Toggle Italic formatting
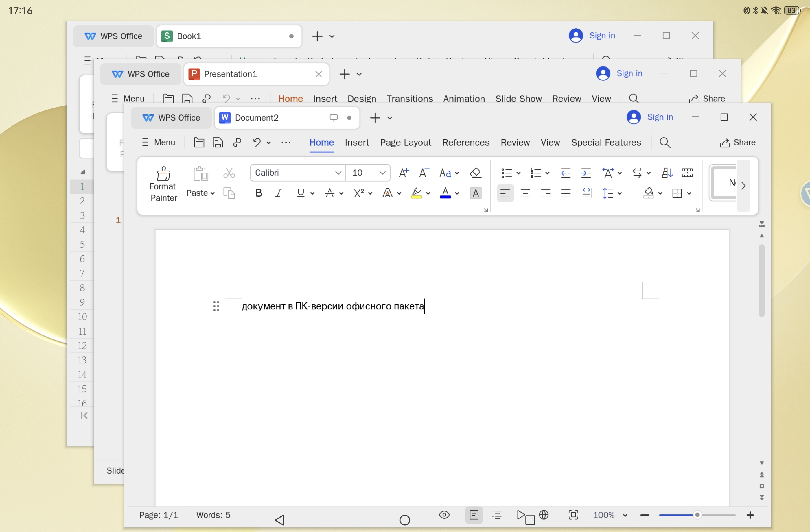Viewport: 810px width, 532px height. click(279, 193)
